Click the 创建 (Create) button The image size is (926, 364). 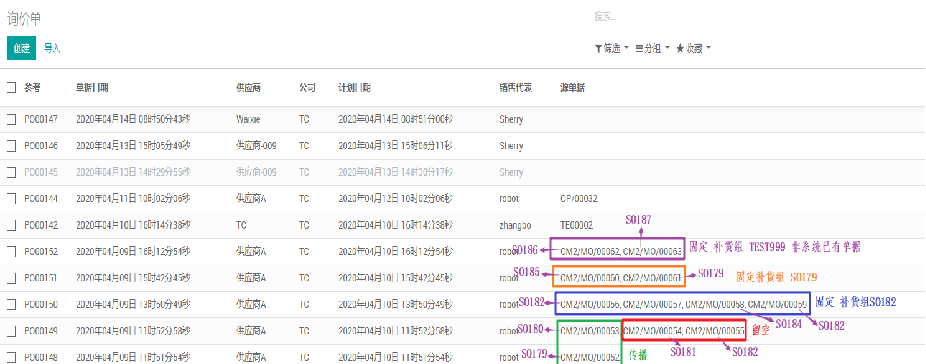(21, 48)
